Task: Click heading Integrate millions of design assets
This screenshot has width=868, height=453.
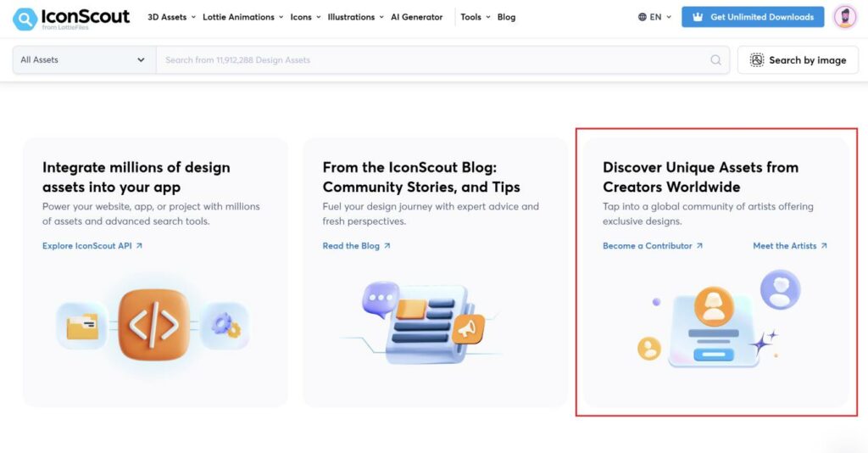Action: [136, 177]
